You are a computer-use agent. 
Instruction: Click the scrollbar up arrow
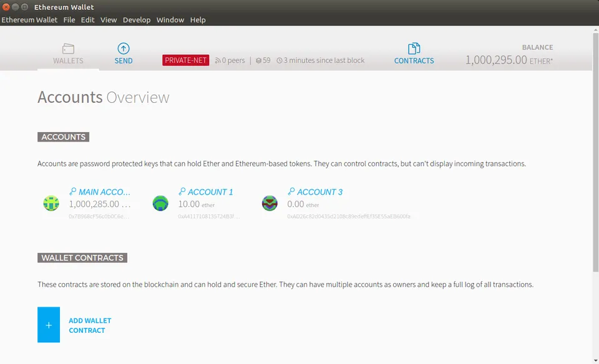595,29
